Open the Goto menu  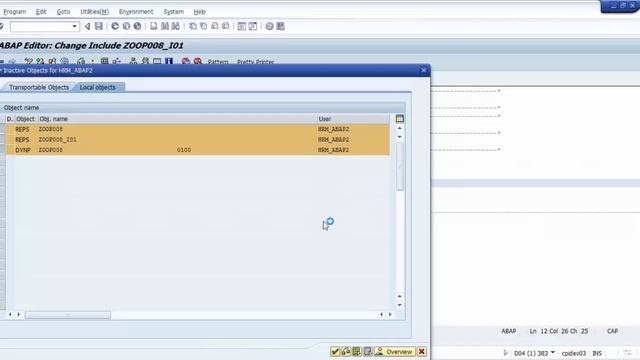[x=63, y=12]
